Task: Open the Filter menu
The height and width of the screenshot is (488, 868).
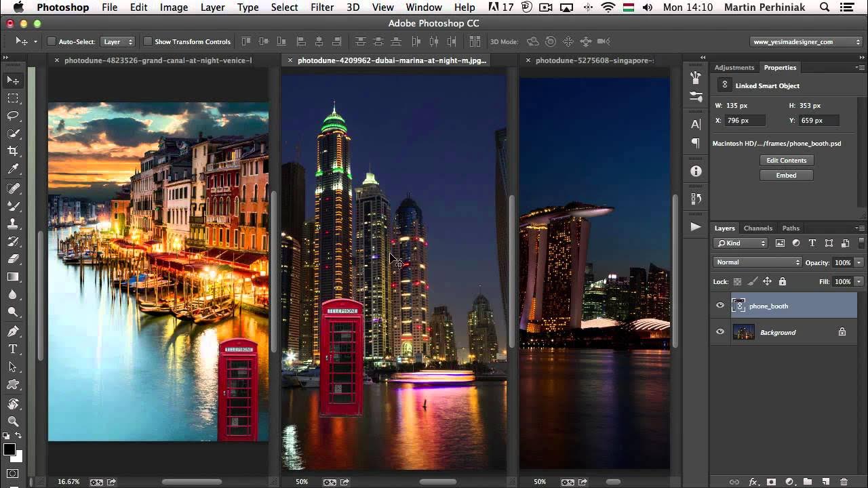Action: coord(322,7)
